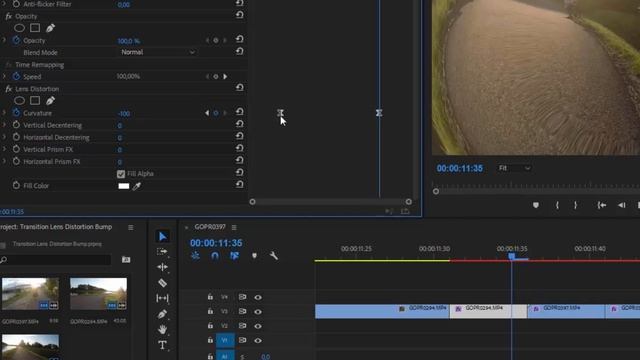
Task: Toggle stopwatch for Vertical Decentering
Action: tap(16, 125)
